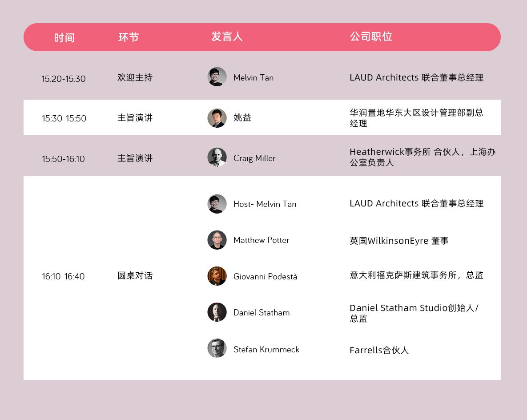Open Matthew Potter's profile picture

(217, 240)
